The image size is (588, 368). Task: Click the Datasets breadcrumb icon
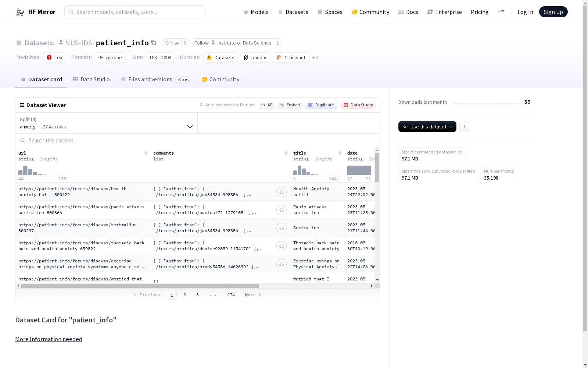(19, 43)
